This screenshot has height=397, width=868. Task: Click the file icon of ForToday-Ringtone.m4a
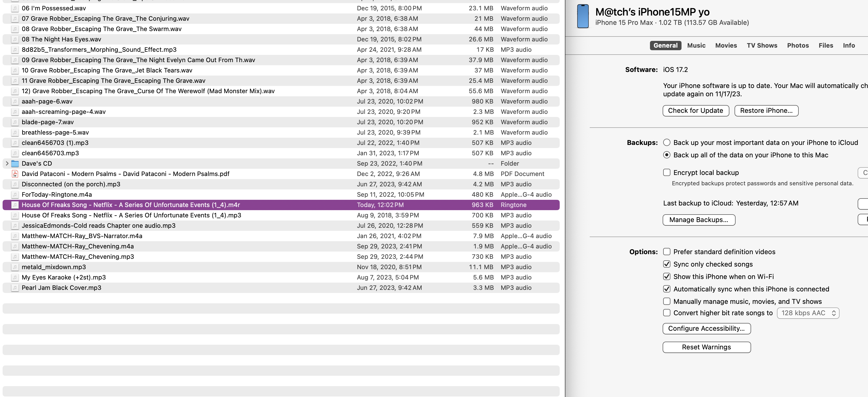tap(15, 195)
